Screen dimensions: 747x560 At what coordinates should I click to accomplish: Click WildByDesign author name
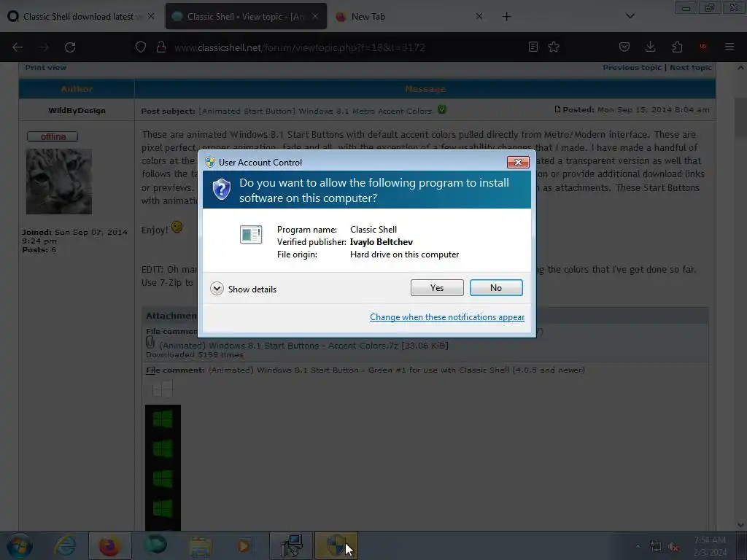(77, 111)
